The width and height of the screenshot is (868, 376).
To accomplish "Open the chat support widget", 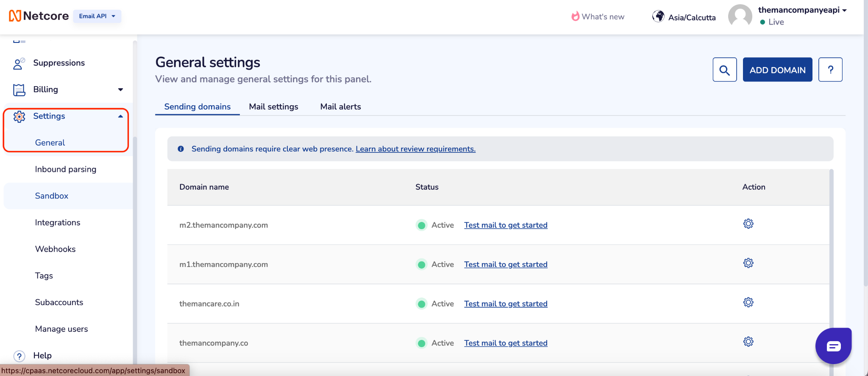I will pyautogui.click(x=834, y=346).
